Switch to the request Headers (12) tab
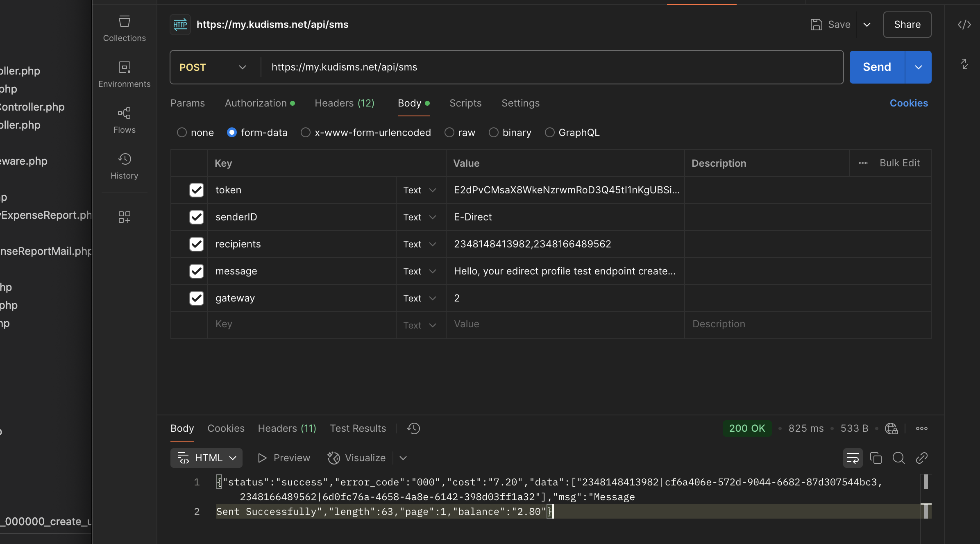980x544 pixels. [345, 103]
